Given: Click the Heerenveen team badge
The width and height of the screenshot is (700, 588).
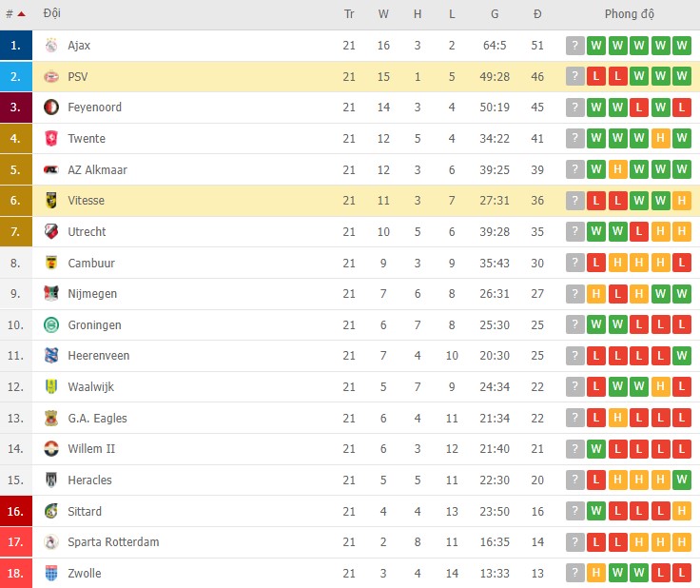Looking at the screenshot, I should (x=51, y=356).
